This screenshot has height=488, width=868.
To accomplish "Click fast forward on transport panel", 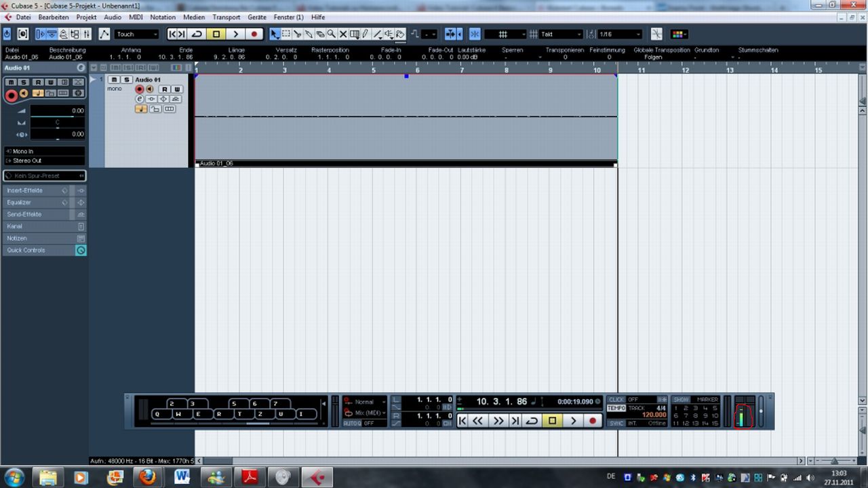I will 498,421.
